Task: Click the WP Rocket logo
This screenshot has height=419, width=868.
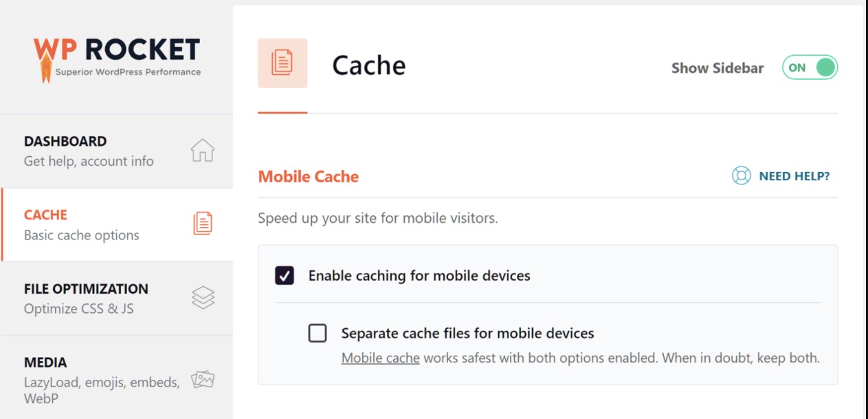Action: click(x=117, y=59)
